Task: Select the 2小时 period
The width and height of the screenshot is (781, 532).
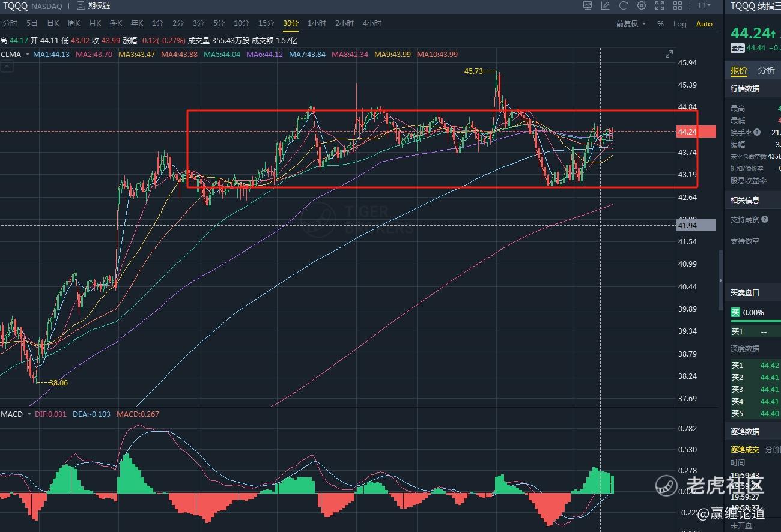Action: pos(344,23)
